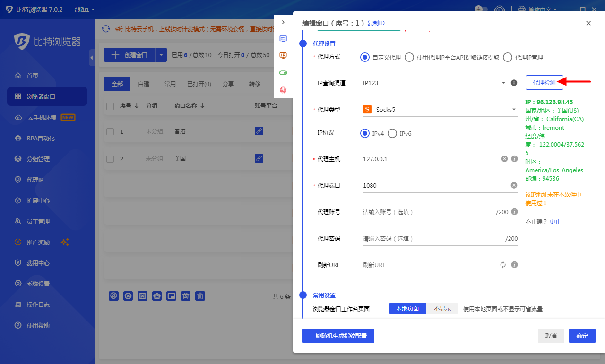Check the checkbox for row 2 美国
The width and height of the screenshot is (605, 364).
point(110,159)
